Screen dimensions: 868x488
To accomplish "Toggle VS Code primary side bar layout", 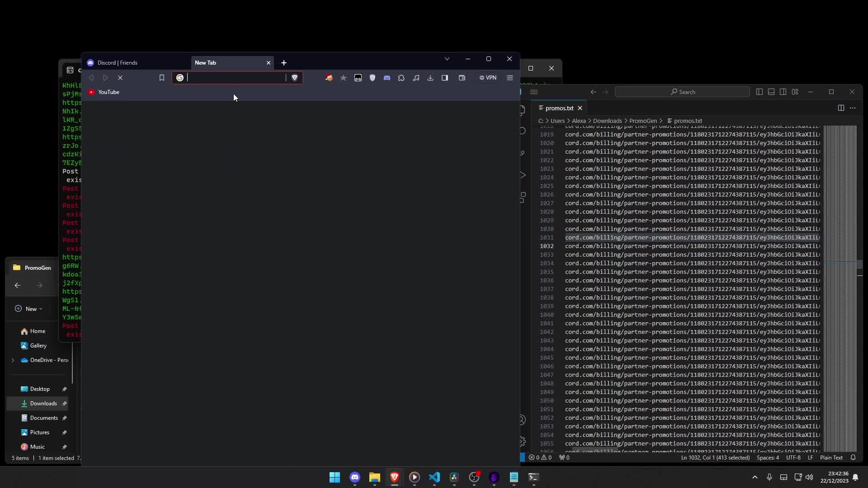I will point(759,92).
